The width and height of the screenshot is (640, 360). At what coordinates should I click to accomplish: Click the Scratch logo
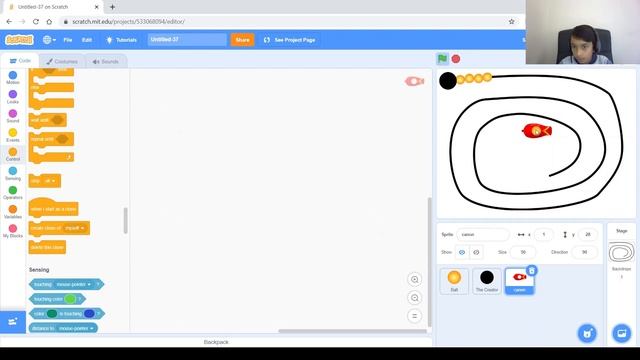[x=19, y=40]
